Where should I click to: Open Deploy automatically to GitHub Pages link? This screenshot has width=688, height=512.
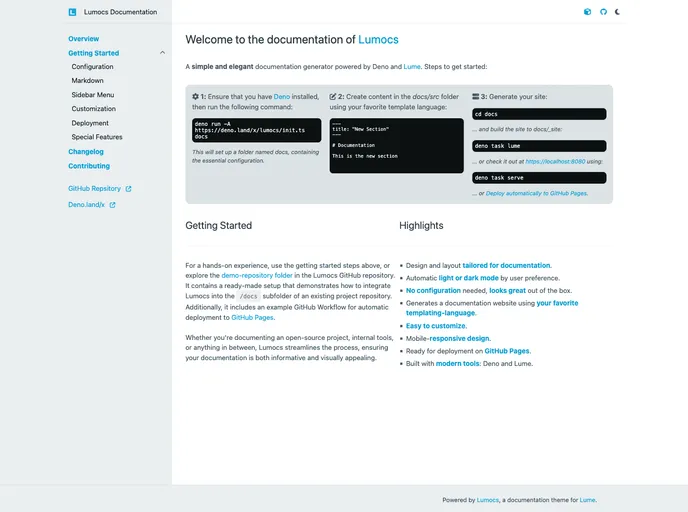pyautogui.click(x=536, y=193)
